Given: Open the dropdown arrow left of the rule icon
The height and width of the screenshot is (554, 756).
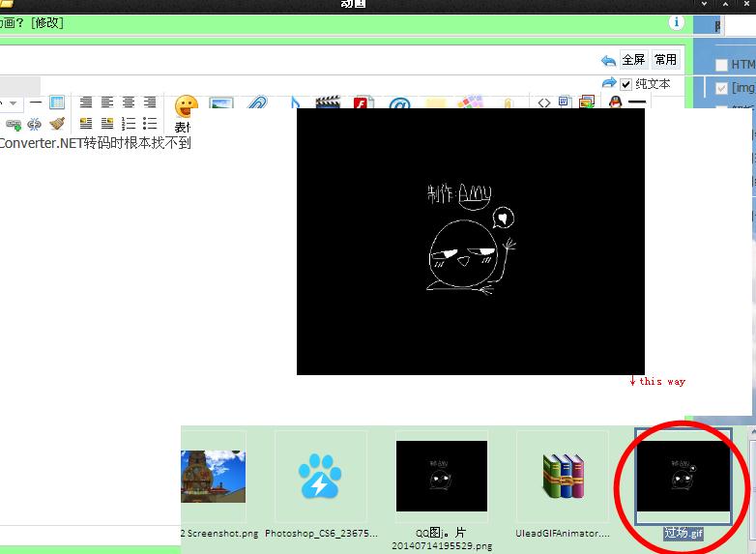Looking at the screenshot, I should 13,102.
